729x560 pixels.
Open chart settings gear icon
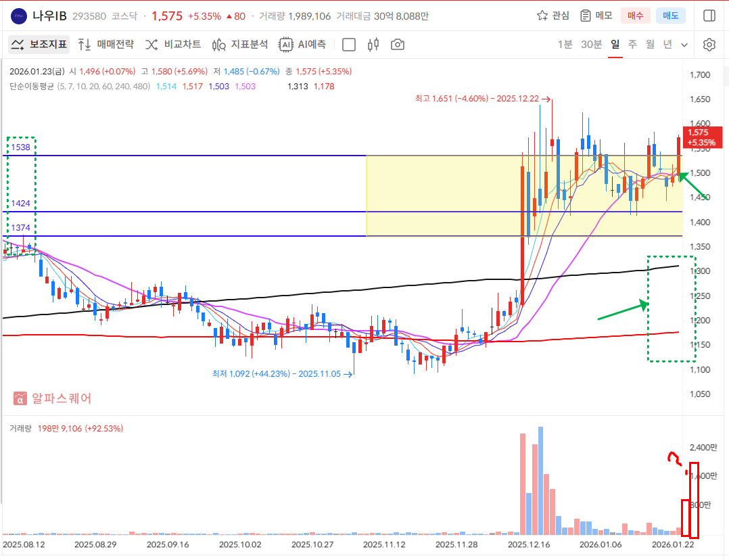click(x=709, y=45)
